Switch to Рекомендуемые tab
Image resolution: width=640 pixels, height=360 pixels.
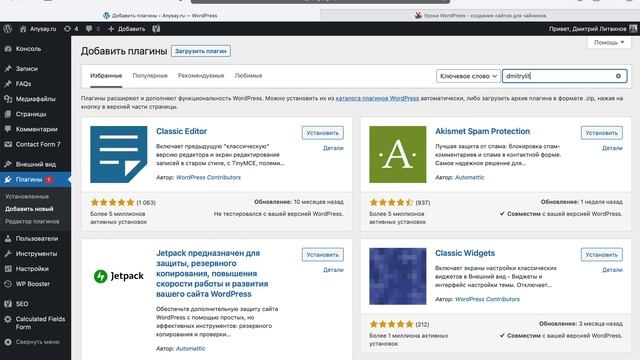point(201,76)
